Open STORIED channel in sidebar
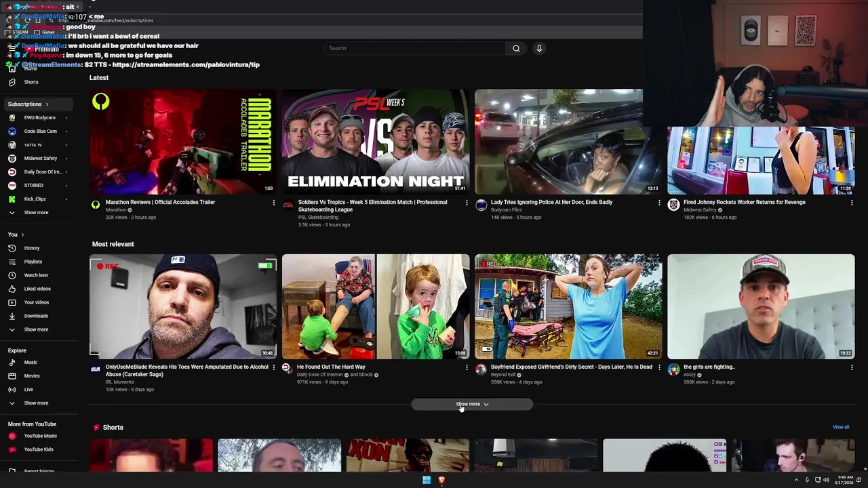The image size is (868, 488). (33, 185)
